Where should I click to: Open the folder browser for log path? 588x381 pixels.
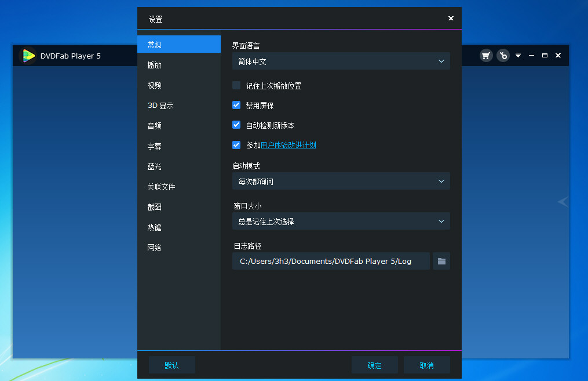441,261
